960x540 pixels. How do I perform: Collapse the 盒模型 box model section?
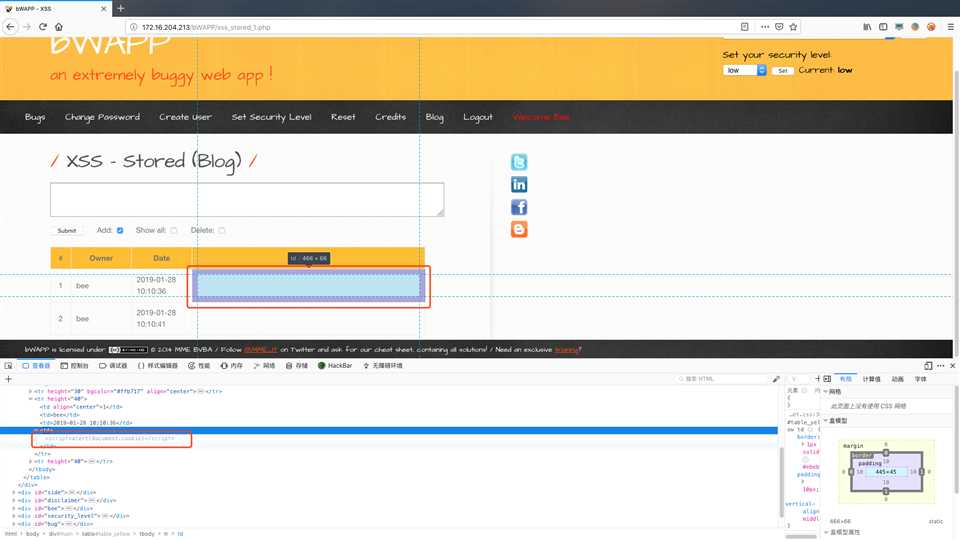click(825, 421)
